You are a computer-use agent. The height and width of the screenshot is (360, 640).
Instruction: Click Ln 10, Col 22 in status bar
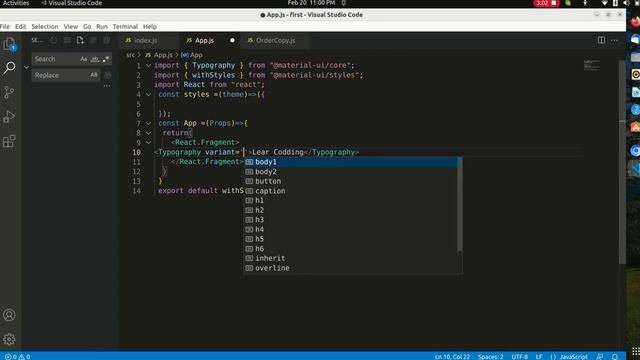coord(452,356)
